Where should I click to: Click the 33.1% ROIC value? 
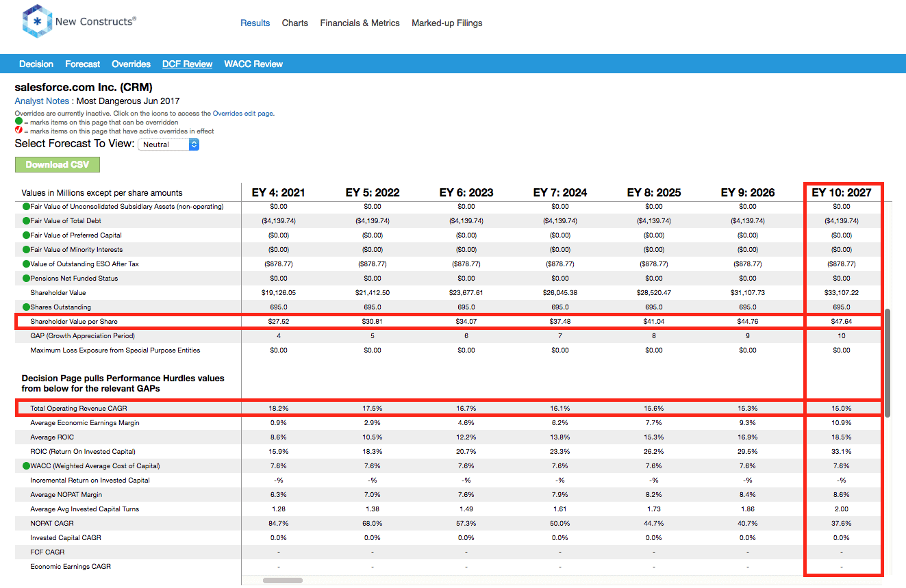[842, 452]
